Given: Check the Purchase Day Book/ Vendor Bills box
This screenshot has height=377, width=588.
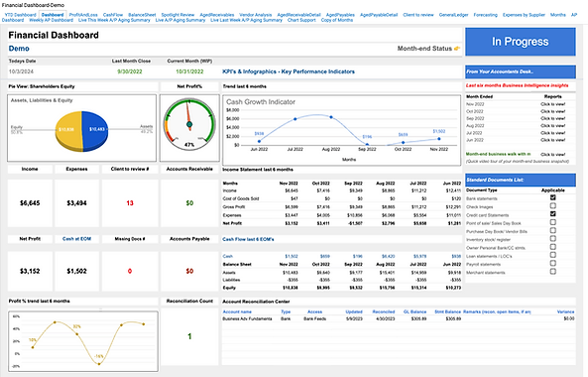Looking at the screenshot, I should (x=552, y=231).
